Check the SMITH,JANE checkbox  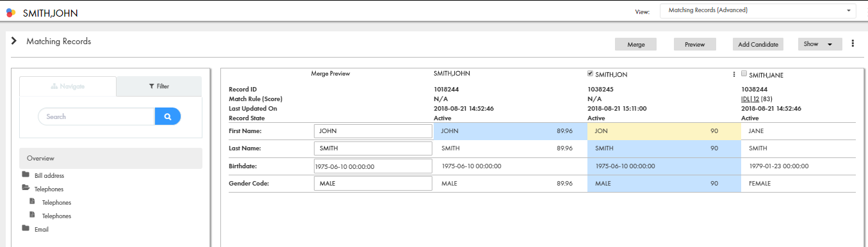click(x=744, y=74)
